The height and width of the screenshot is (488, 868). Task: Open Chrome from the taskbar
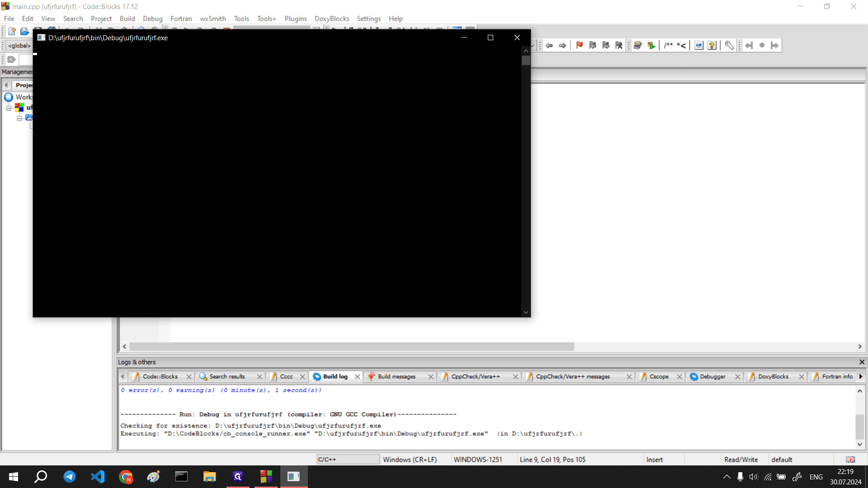point(126,477)
